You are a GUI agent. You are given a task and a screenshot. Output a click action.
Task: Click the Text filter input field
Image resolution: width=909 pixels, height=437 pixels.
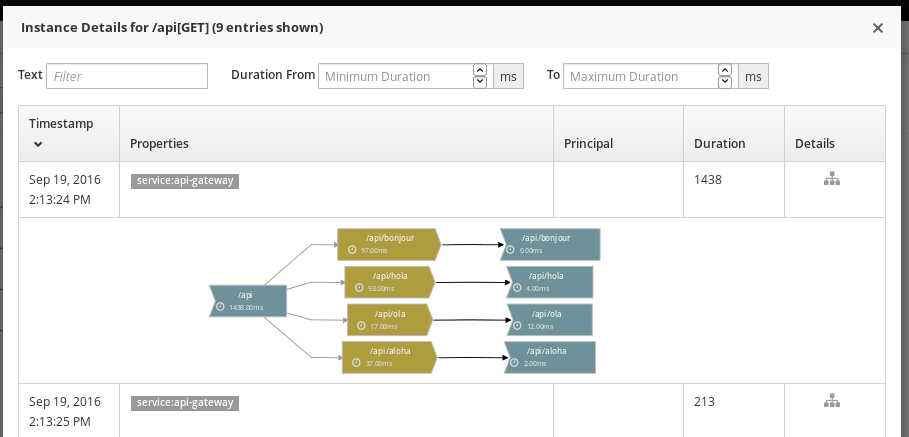tap(127, 76)
